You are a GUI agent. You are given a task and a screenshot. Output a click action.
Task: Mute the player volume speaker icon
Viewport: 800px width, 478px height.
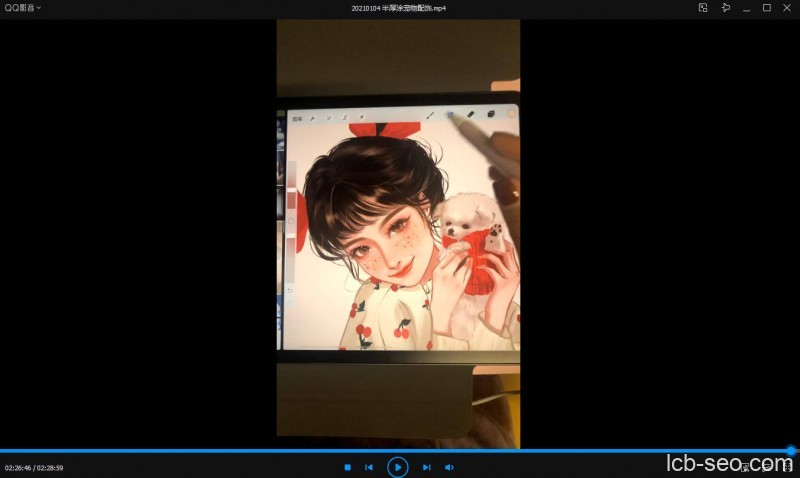(x=449, y=467)
